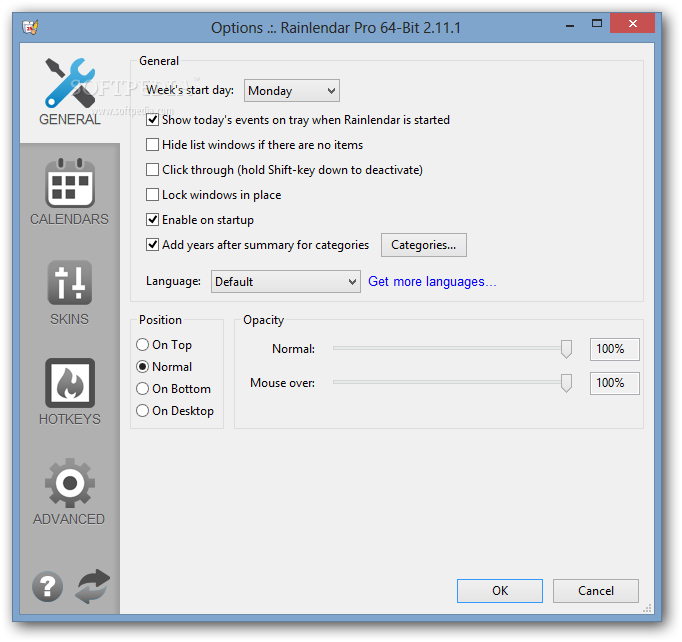Select the On Desktop position
This screenshot has width=682, height=642.
click(142, 411)
